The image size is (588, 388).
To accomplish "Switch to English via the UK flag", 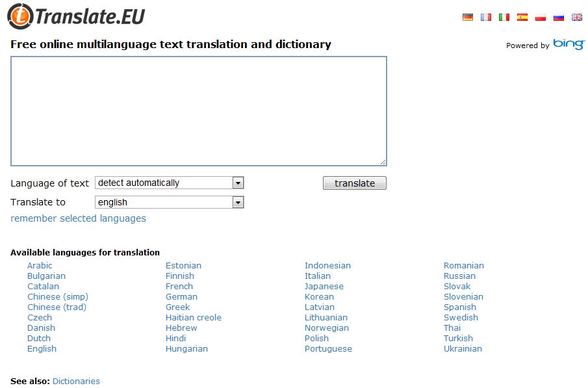I will click(576, 18).
